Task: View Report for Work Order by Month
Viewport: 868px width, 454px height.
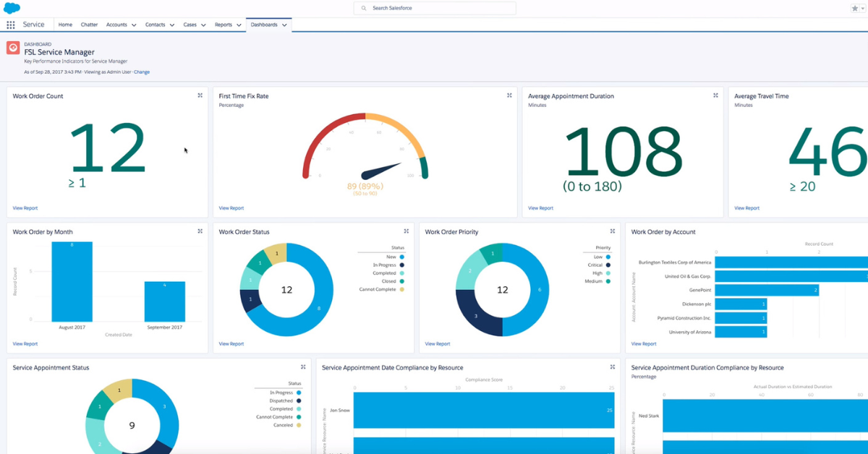Action: point(25,344)
